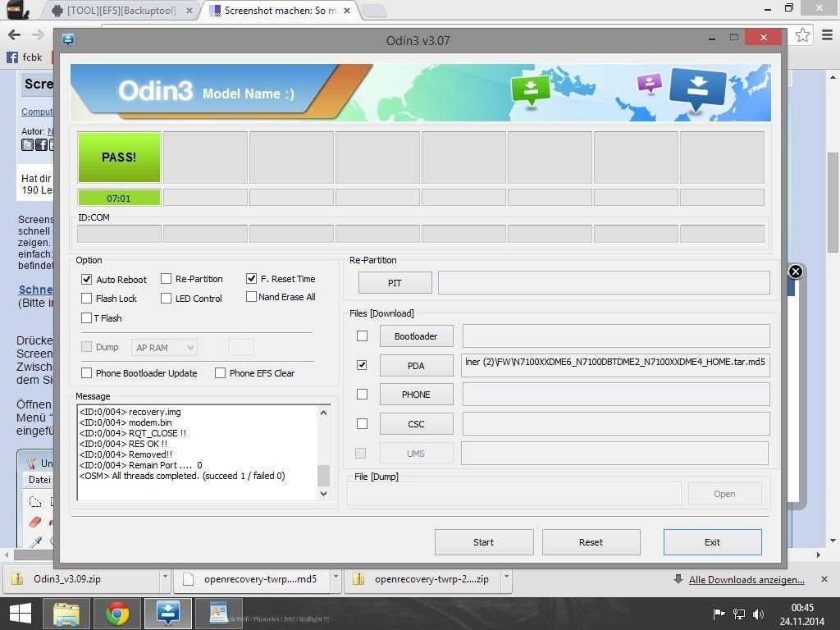Switch to Odin3 taskbar icon
The height and width of the screenshot is (630, 840).
pyautogui.click(x=167, y=614)
